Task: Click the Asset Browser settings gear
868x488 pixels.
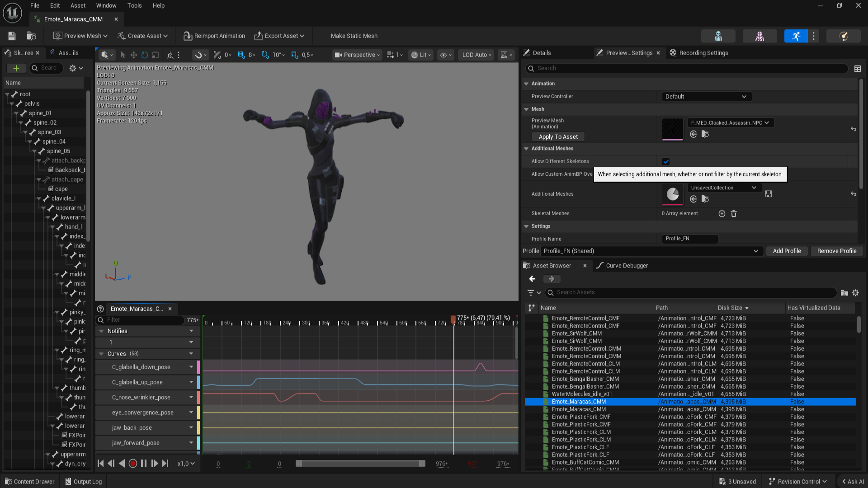Action: (x=855, y=292)
